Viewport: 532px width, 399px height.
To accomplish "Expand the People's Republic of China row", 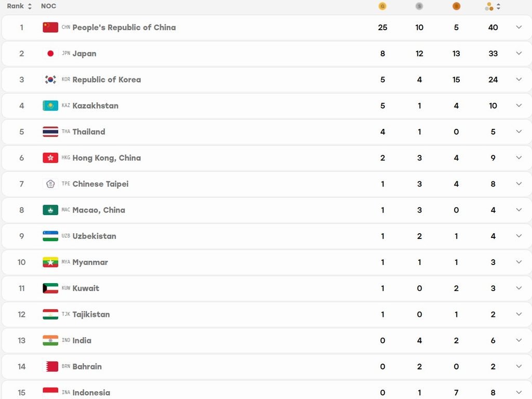I will (519, 27).
